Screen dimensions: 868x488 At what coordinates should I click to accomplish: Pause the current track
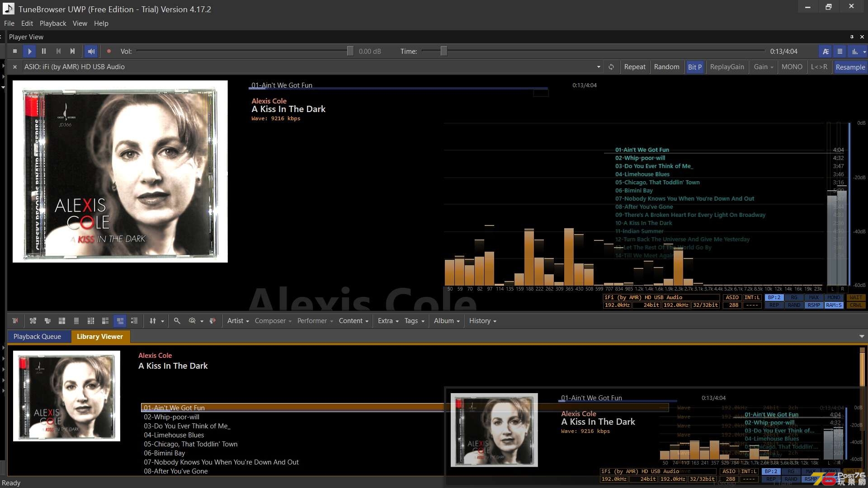tap(44, 52)
